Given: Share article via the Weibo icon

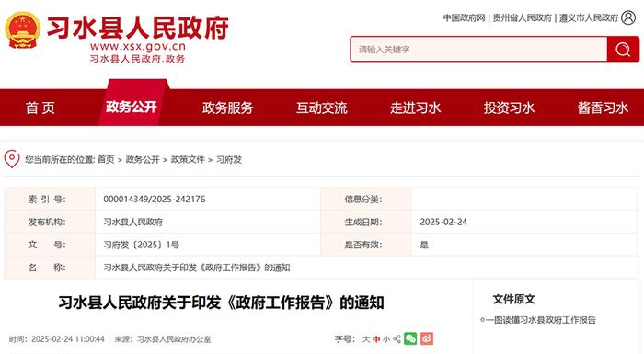Looking at the screenshot, I should [427, 338].
